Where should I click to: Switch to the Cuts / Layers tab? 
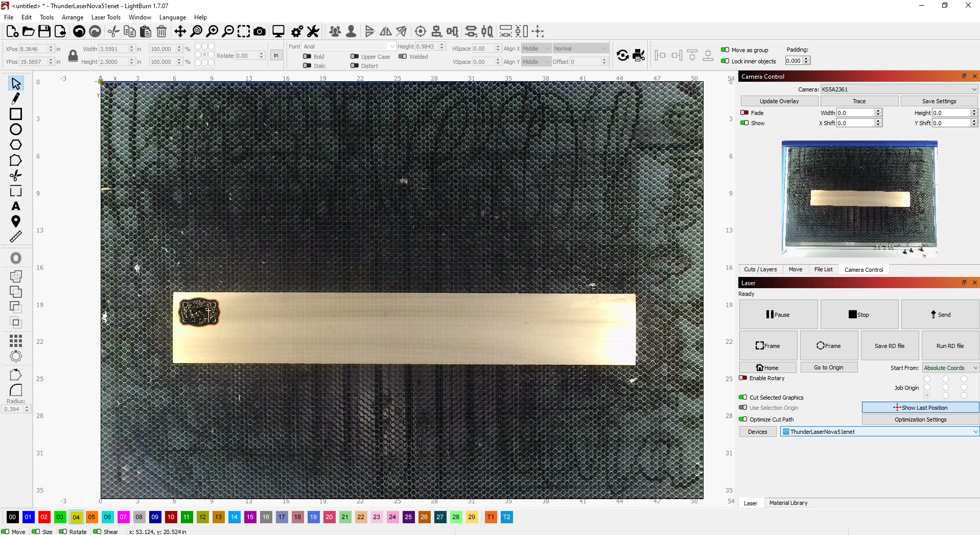760,269
